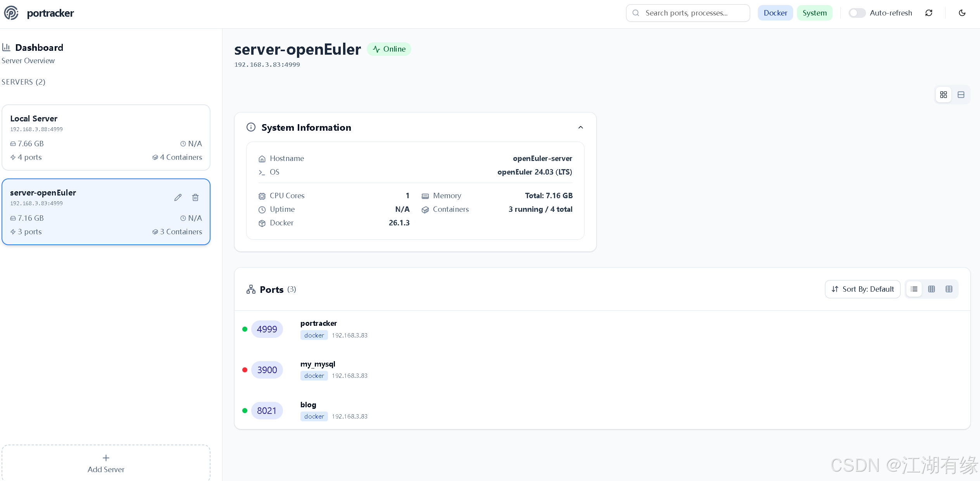Switch ports to list view icon
The width and height of the screenshot is (980, 481).
[914, 289]
